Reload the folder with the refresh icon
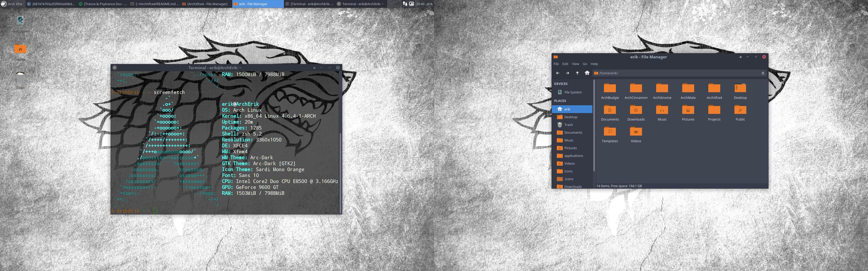Image resolution: width=868 pixels, height=271 pixels. 763,73
